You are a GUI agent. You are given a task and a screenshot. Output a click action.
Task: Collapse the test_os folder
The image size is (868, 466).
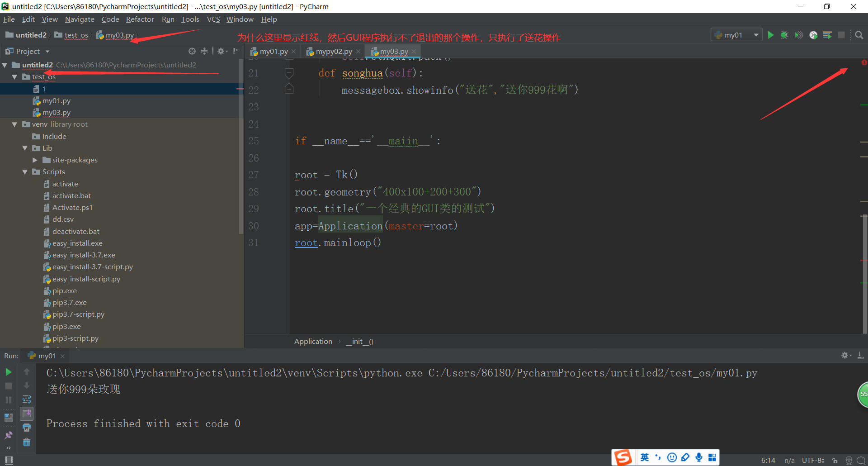pyautogui.click(x=15, y=77)
